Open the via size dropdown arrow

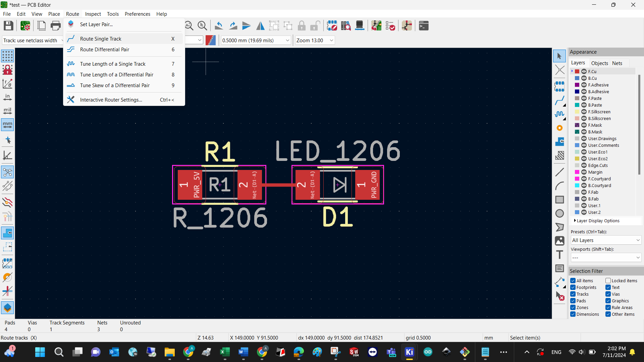tap(200, 40)
